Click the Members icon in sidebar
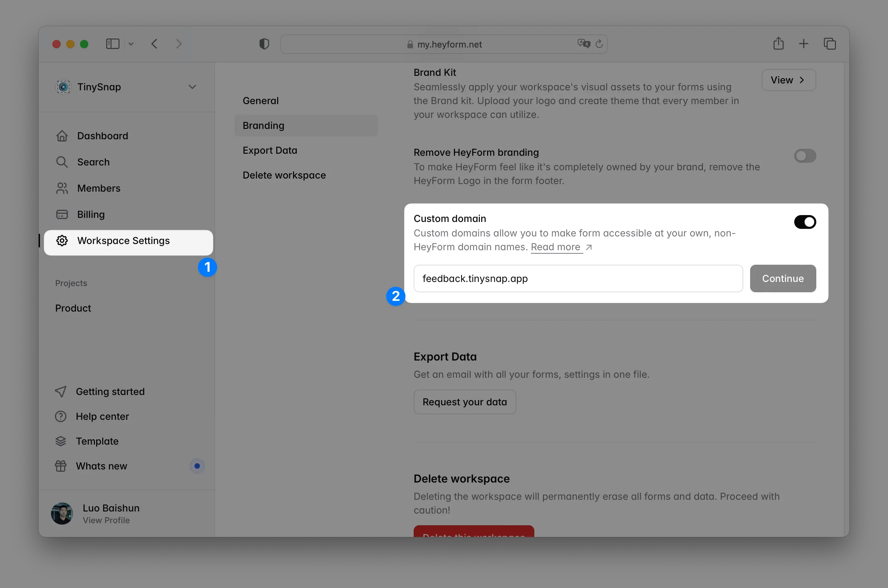888x588 pixels. [62, 188]
